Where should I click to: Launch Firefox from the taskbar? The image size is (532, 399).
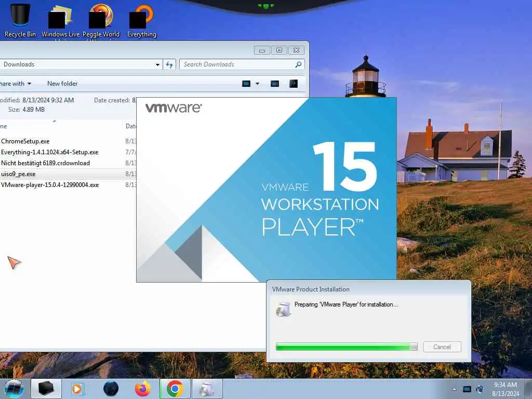point(143,389)
